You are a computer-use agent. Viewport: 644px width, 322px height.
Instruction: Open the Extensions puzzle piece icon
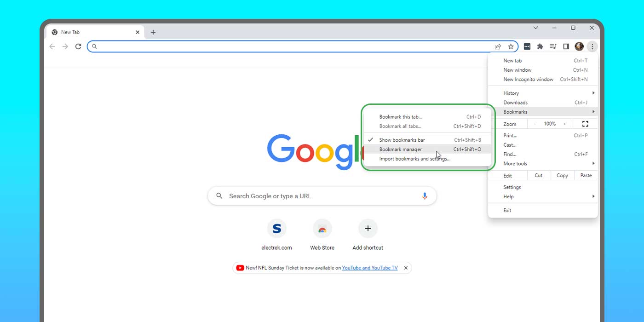point(540,46)
